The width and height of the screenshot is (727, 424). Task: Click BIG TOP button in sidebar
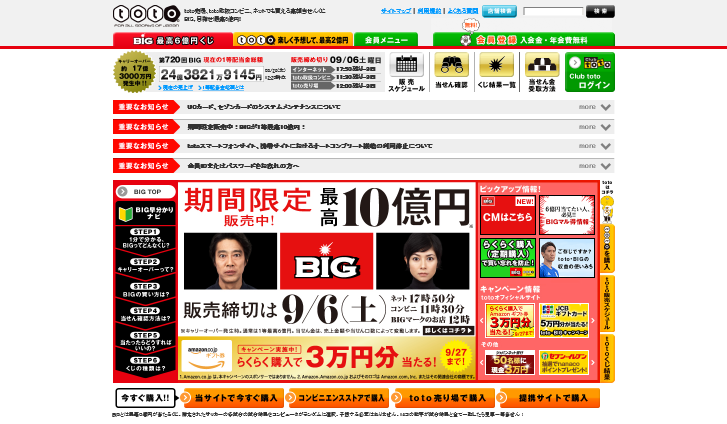(146, 192)
